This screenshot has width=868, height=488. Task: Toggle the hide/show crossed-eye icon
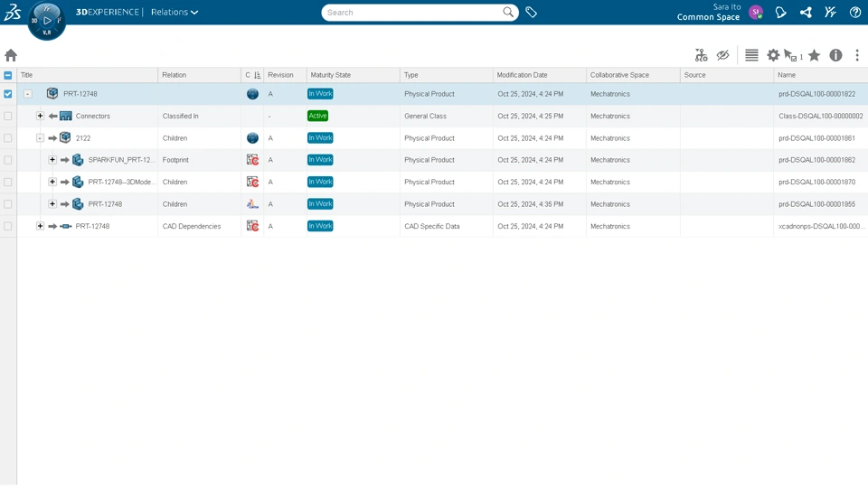click(x=722, y=55)
